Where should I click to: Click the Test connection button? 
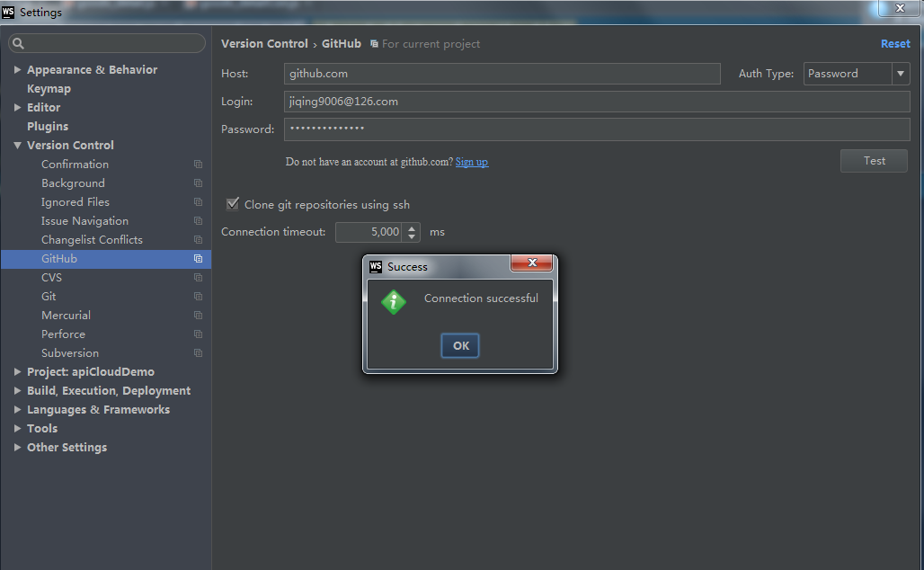874,161
